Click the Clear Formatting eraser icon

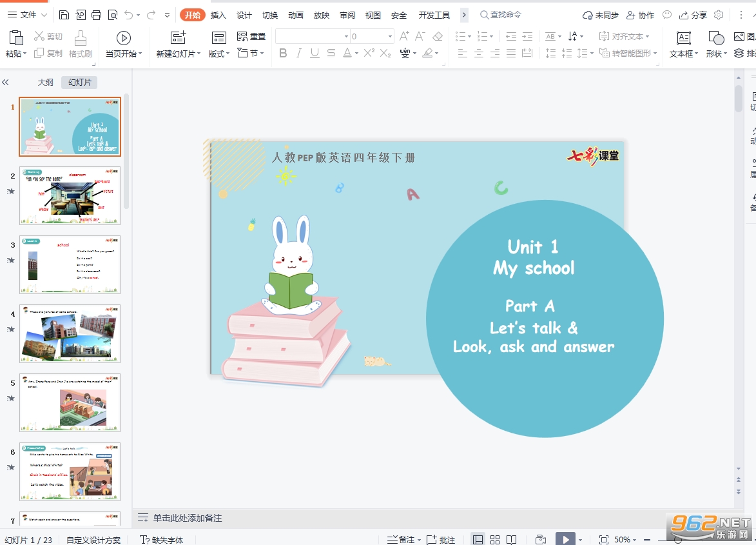tap(438, 36)
